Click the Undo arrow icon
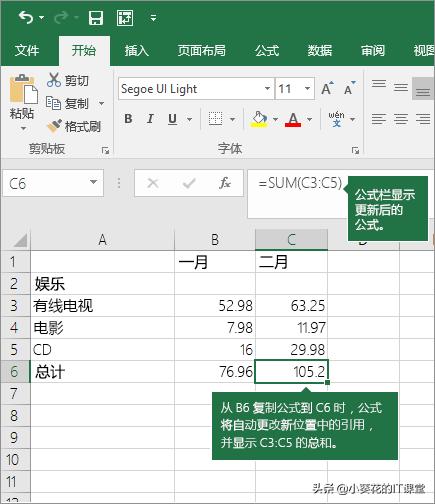 [26, 17]
